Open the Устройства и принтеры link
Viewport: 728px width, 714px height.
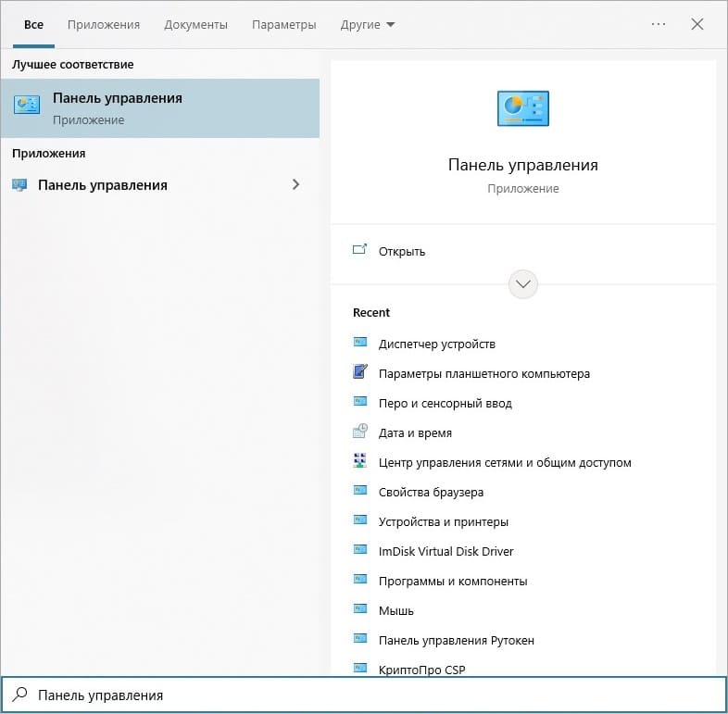(x=444, y=521)
